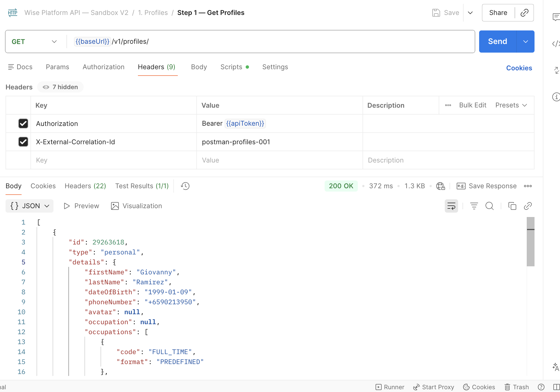Copy the response body to clipboard
Image resolution: width=560 pixels, height=392 pixels.
click(512, 206)
